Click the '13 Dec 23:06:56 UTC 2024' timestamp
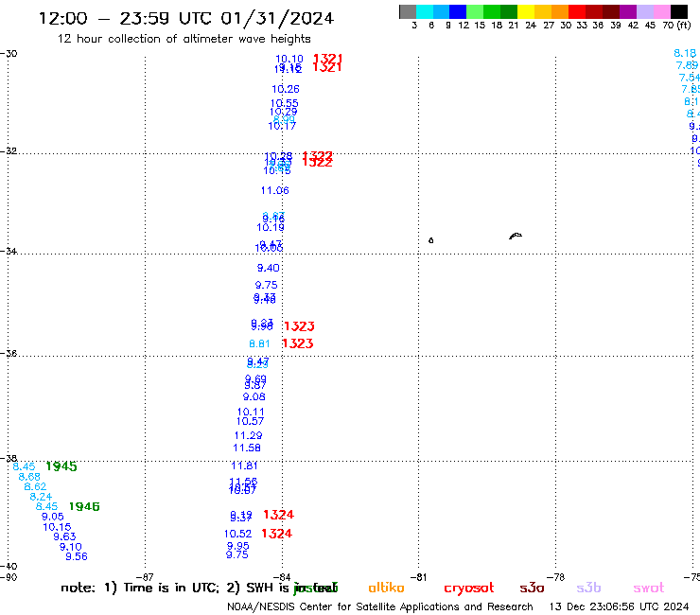 (x=620, y=606)
